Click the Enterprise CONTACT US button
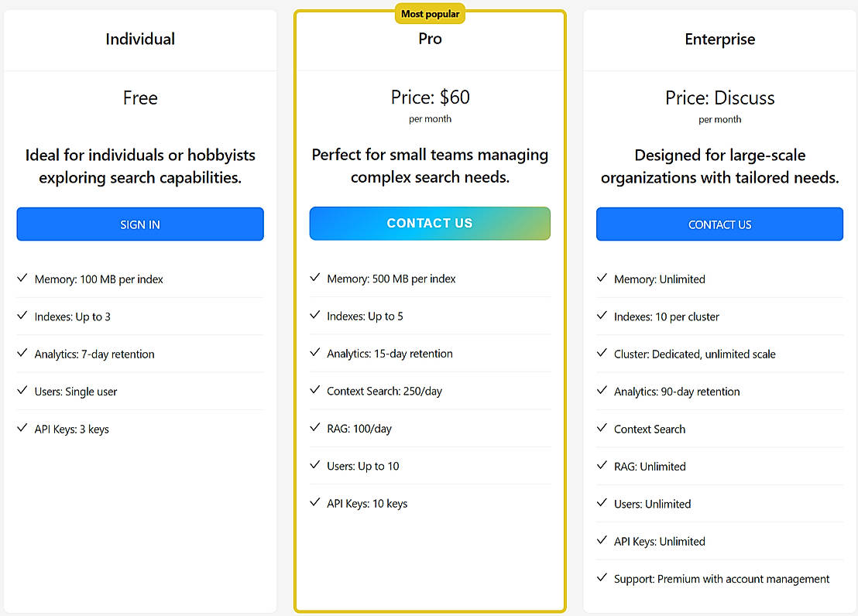The width and height of the screenshot is (858, 616). pyautogui.click(x=719, y=224)
